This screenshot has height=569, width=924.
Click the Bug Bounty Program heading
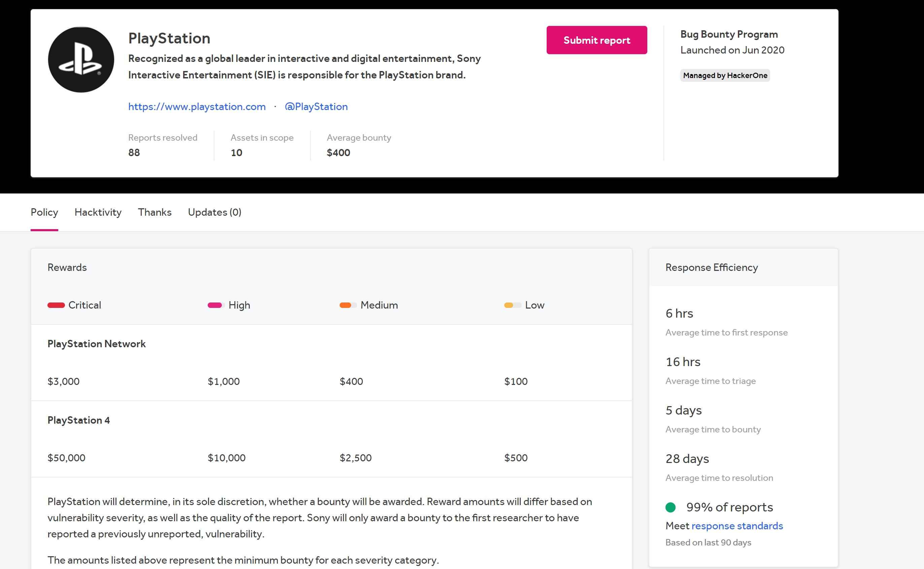click(729, 34)
